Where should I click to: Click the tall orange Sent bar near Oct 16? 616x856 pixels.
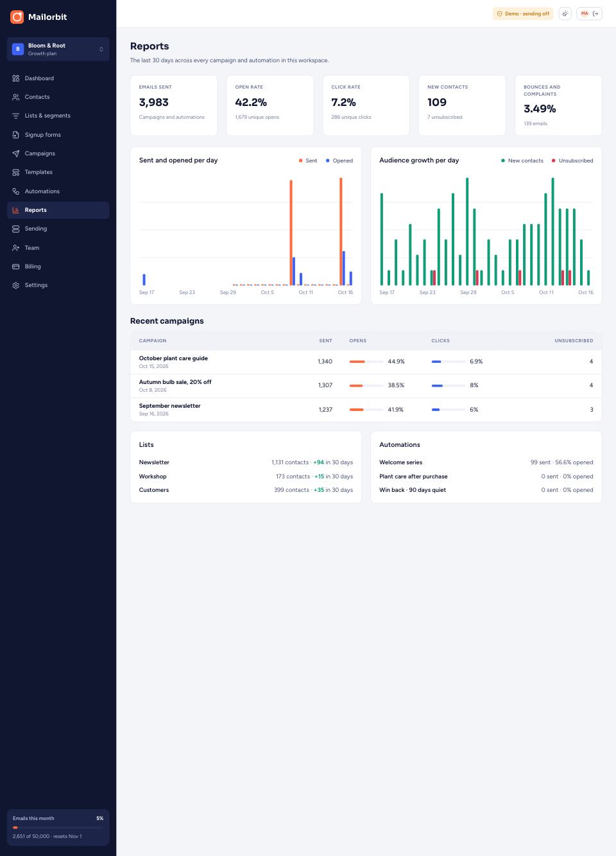[341, 232]
